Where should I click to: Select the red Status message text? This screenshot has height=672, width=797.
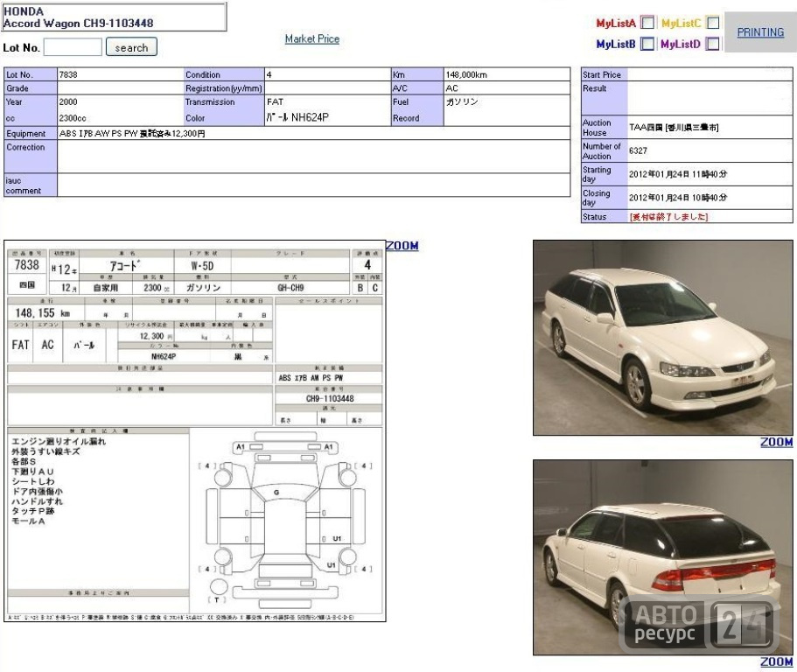coord(668,216)
